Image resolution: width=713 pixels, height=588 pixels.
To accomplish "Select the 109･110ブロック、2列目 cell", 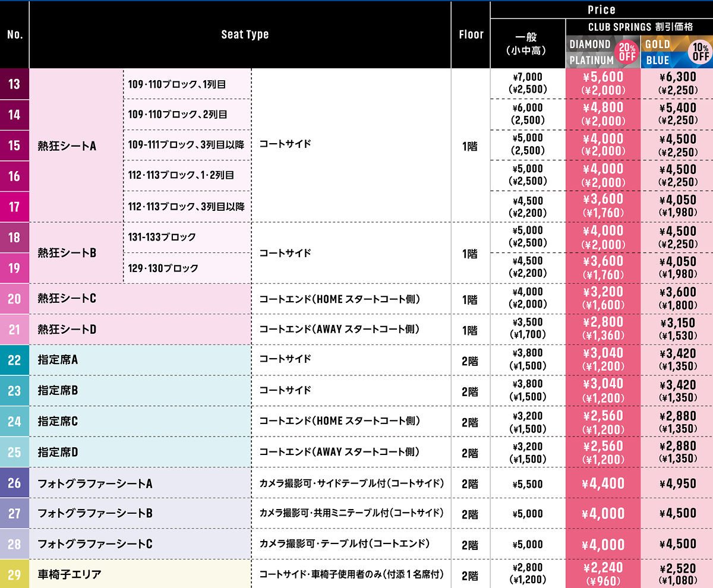I will click(187, 115).
